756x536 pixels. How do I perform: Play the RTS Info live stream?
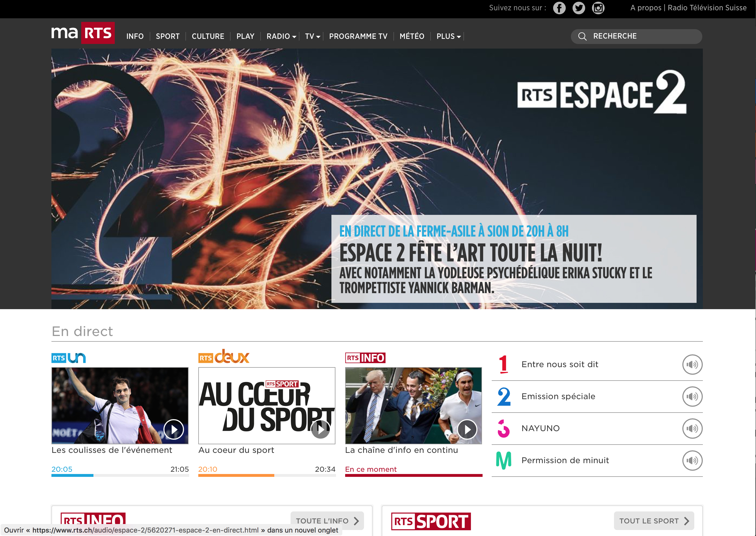467,429
